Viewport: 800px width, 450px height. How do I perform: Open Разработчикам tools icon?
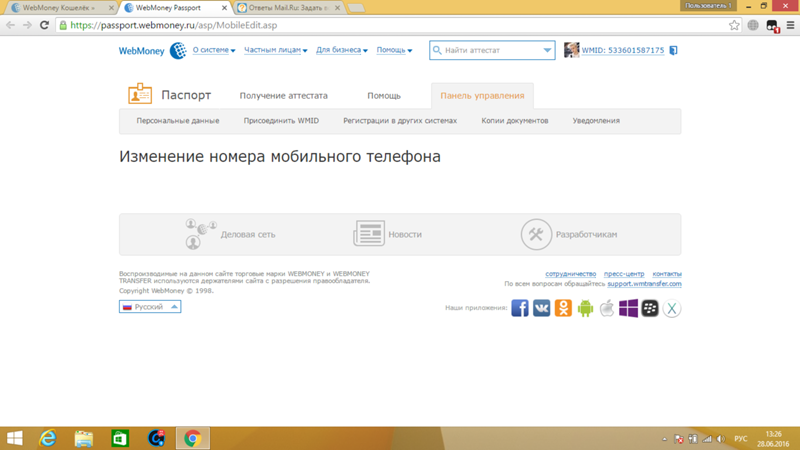pyautogui.click(x=536, y=234)
